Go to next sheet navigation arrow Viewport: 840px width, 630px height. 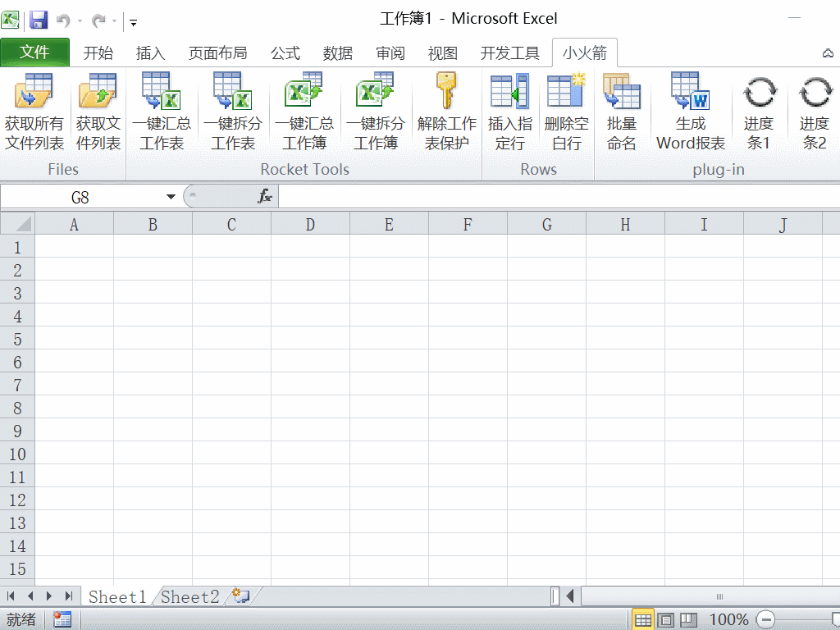pos(49,596)
